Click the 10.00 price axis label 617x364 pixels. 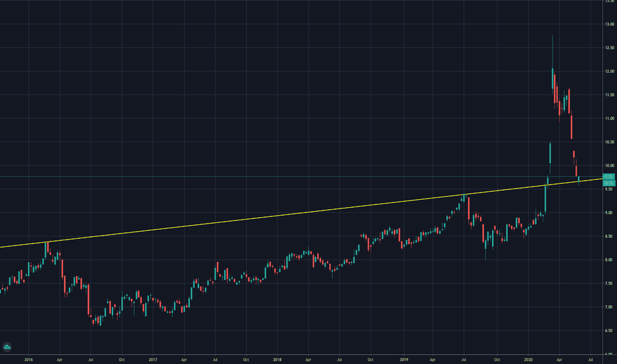click(610, 165)
